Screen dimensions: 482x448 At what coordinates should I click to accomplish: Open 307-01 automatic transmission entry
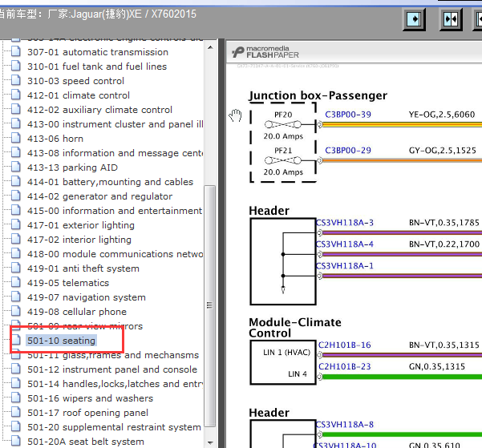coord(98,52)
